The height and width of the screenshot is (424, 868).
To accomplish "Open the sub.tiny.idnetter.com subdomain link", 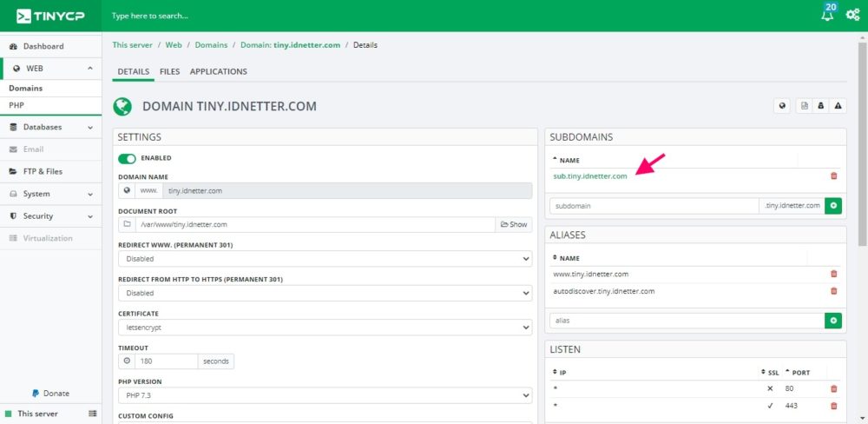I will click(590, 176).
